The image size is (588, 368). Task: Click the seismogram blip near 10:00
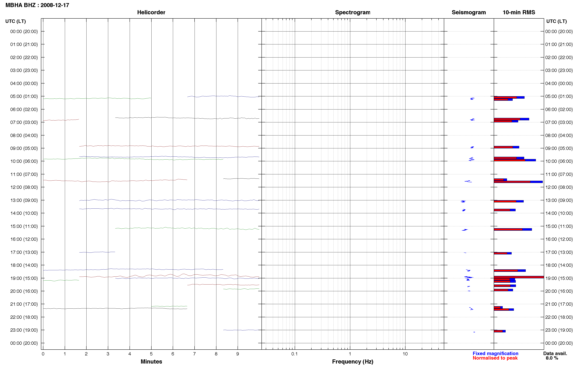coord(472,159)
